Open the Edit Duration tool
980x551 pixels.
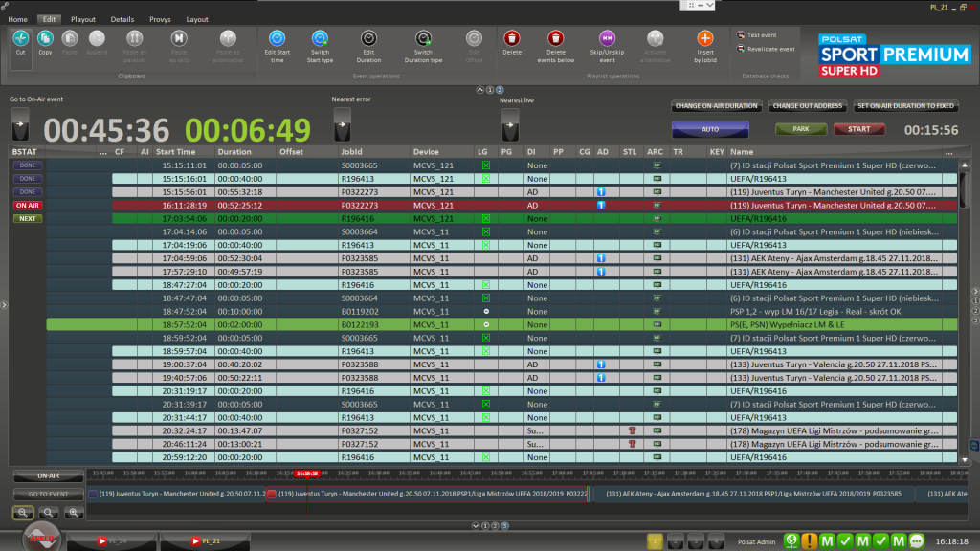[368, 39]
